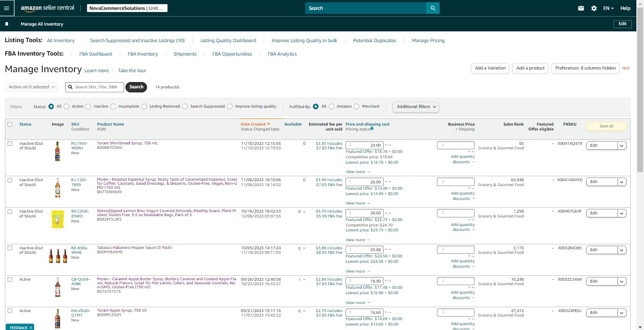Open the Edit dropdown arrow for Torani Shortbread row
The height and width of the screenshot is (330, 644).
coord(622,145)
